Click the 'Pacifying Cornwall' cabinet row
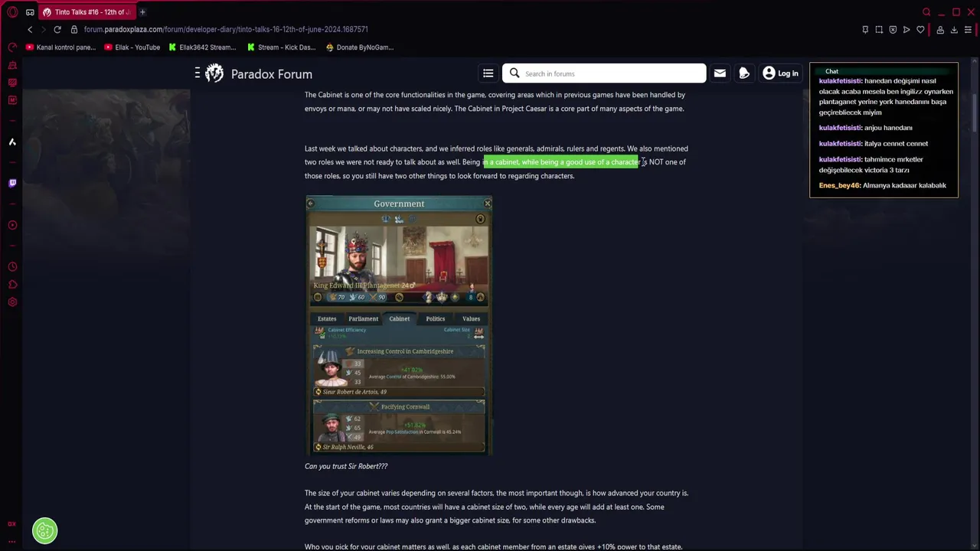Viewport: 980px width, 551px height. 399,426
